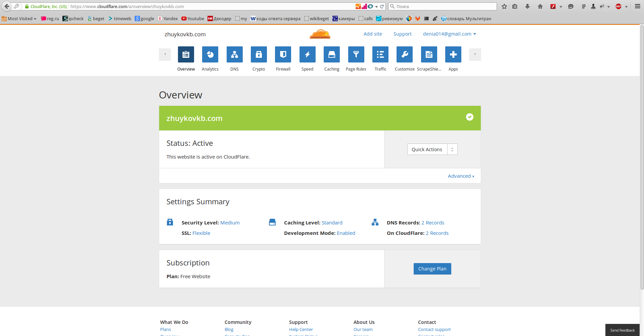The height and width of the screenshot is (336, 644).
Task: Open the reg.ru bookmark
Action: [x=50, y=18]
